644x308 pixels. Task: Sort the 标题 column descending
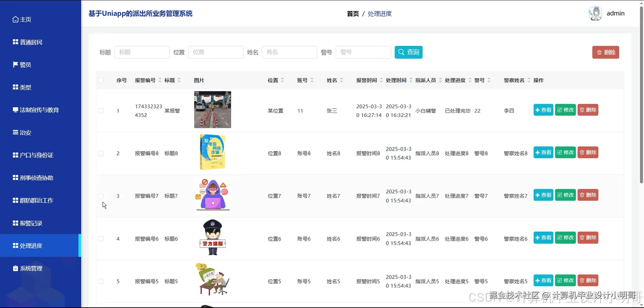click(179, 82)
